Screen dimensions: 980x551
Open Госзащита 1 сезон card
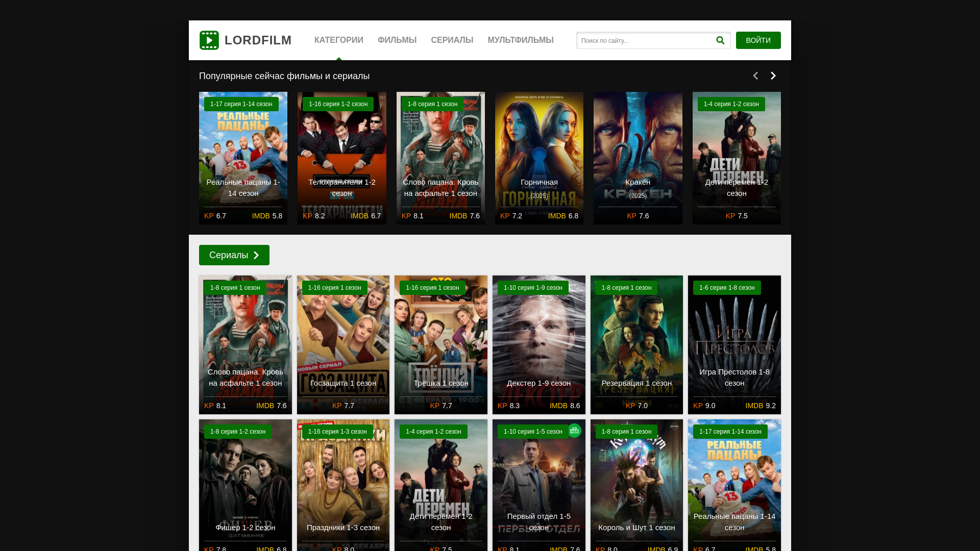343,345
